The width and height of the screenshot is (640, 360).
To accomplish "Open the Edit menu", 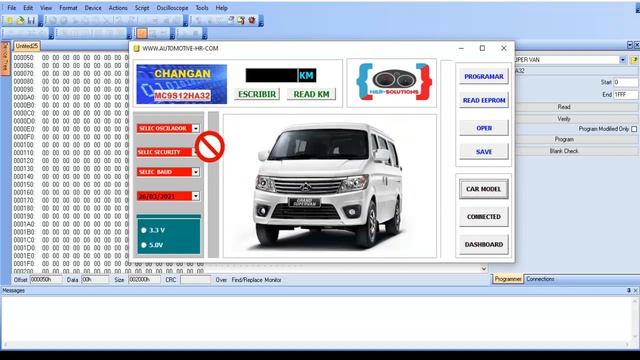I will (x=28, y=8).
